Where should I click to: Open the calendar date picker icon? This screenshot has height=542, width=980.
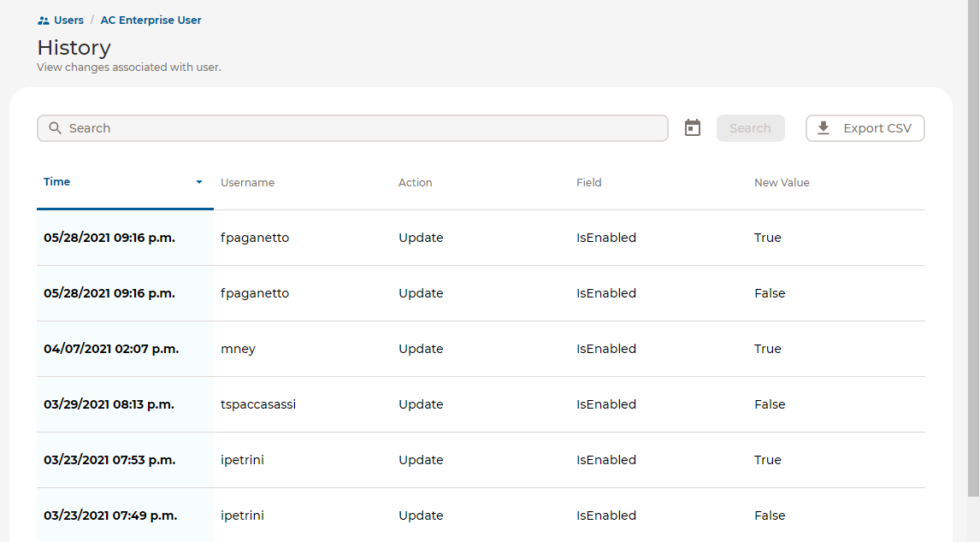click(692, 127)
